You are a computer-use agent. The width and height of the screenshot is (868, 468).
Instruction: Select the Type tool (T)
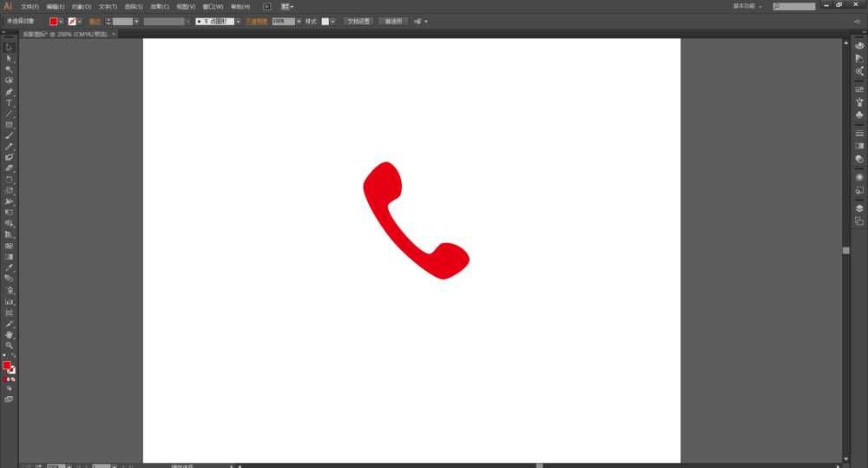(x=10, y=102)
